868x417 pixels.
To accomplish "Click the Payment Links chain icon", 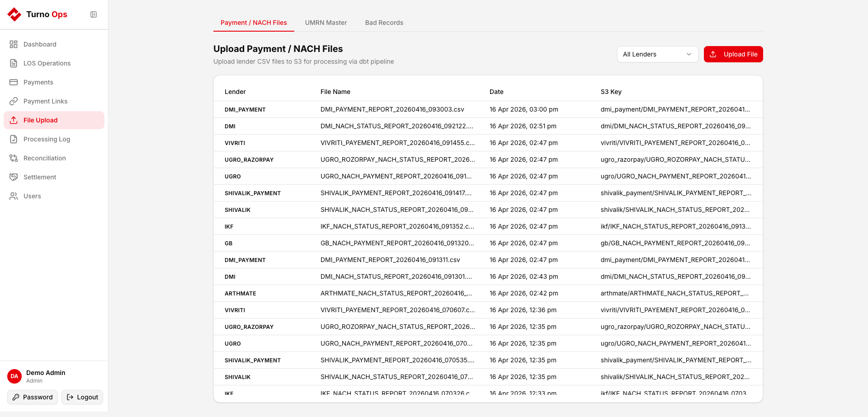I will (14, 101).
